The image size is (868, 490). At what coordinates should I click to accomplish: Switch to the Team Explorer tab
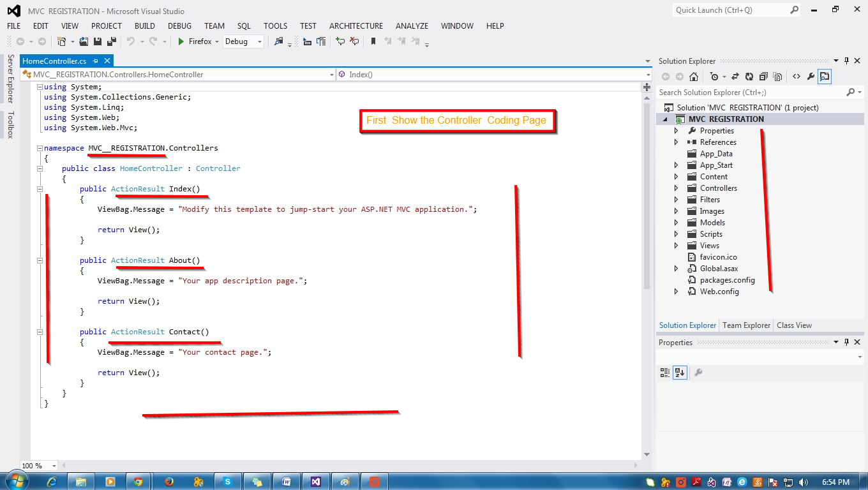[746, 325]
